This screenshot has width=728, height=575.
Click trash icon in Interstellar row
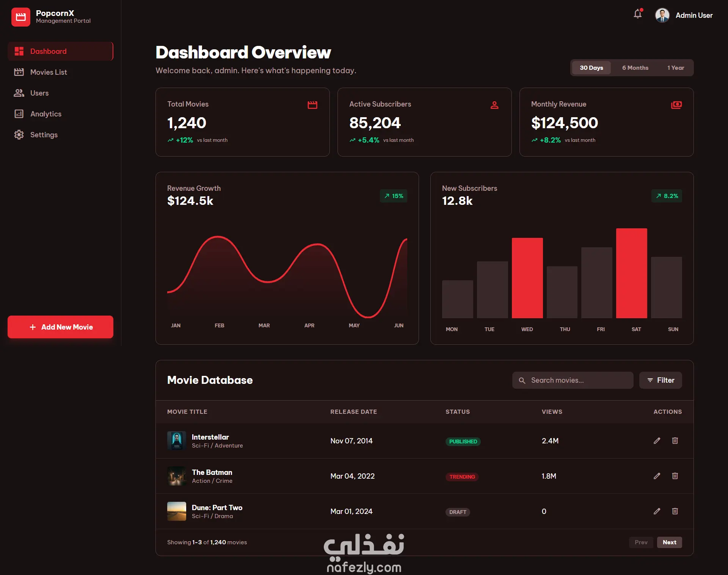[675, 440]
